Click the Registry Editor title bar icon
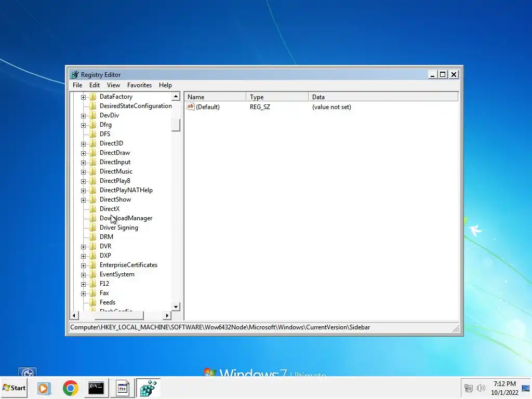532x399 pixels. click(x=75, y=75)
